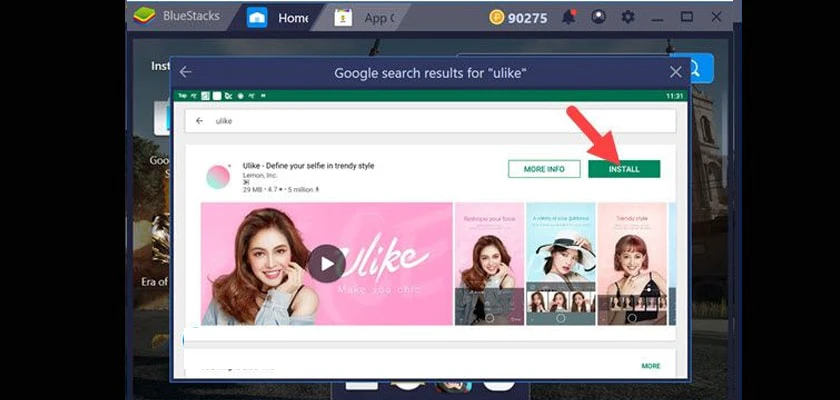The width and height of the screenshot is (840, 400).
Task: Click the blue search magnifier button
Action: click(x=699, y=68)
